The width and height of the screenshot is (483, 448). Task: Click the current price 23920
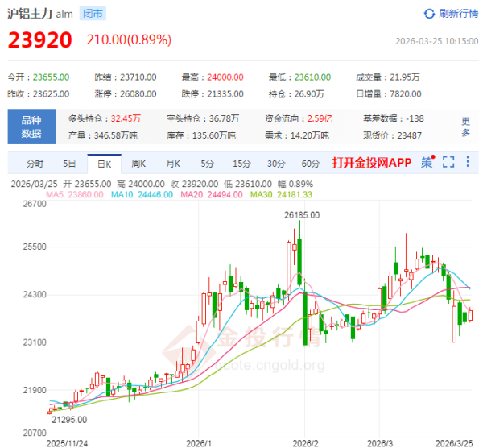point(40,40)
